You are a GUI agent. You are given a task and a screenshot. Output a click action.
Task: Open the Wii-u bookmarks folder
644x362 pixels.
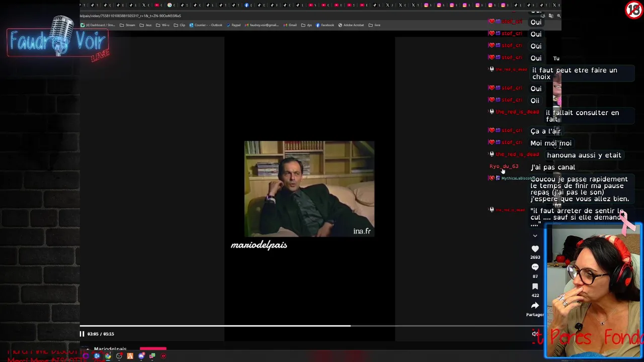(163, 25)
